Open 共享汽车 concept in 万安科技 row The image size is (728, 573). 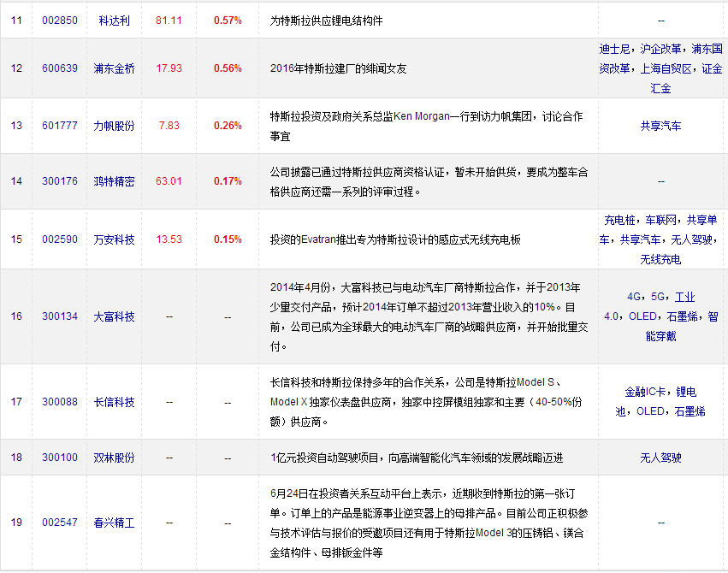pos(640,239)
